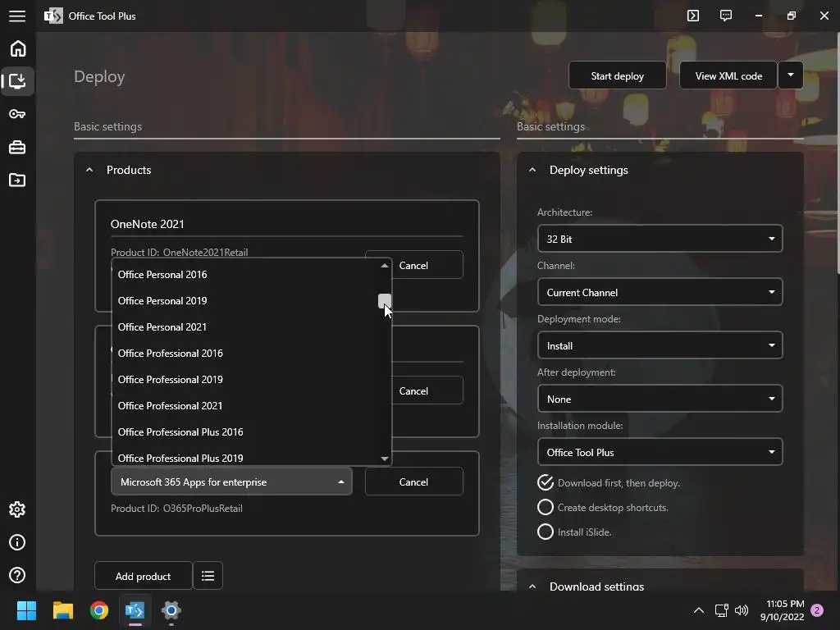Open the Convert documents folder icon
The image size is (840, 630).
[x=17, y=180]
